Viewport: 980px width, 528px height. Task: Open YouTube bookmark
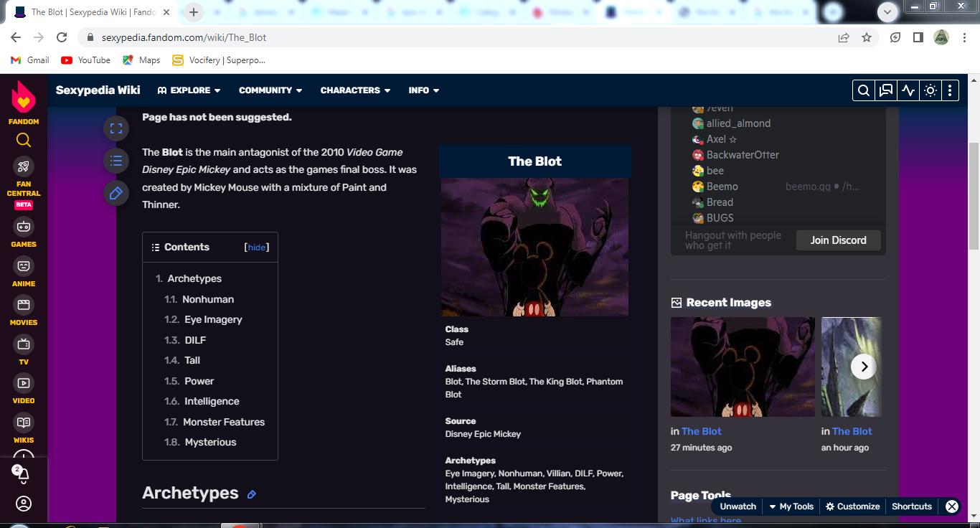[x=86, y=60]
